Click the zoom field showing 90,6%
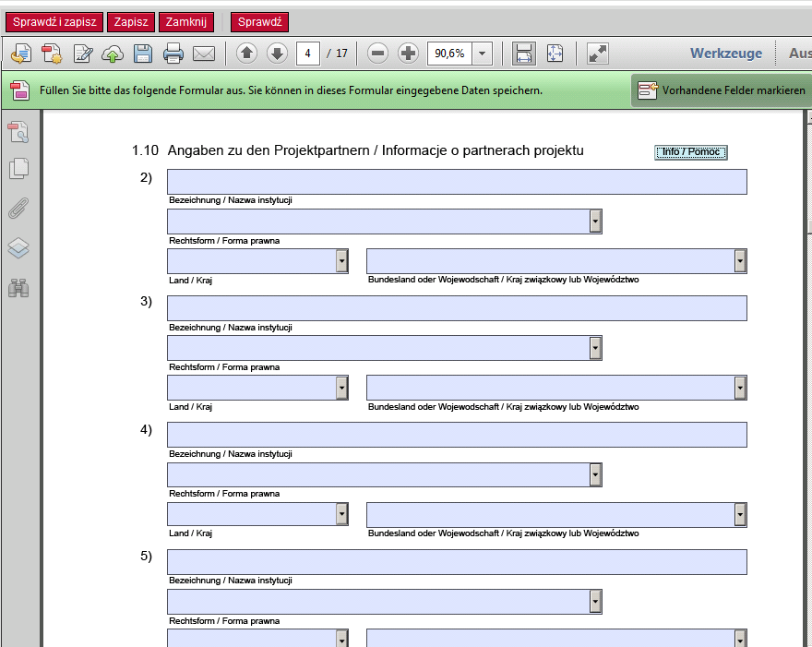The image size is (812, 647). [x=449, y=54]
